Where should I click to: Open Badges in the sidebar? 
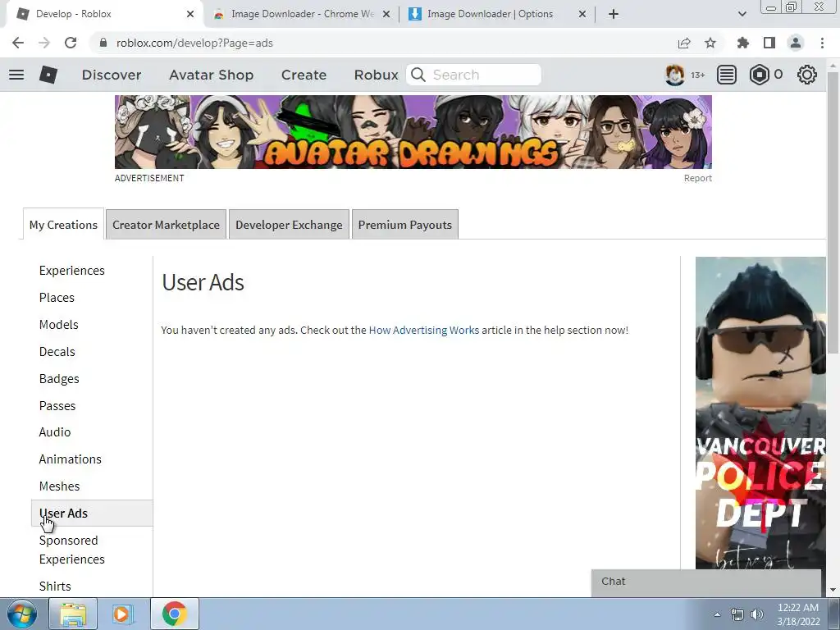tap(59, 379)
